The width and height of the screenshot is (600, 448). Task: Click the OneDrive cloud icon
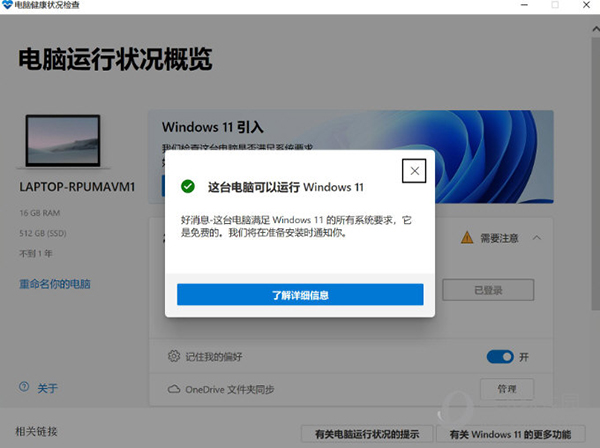(174, 389)
